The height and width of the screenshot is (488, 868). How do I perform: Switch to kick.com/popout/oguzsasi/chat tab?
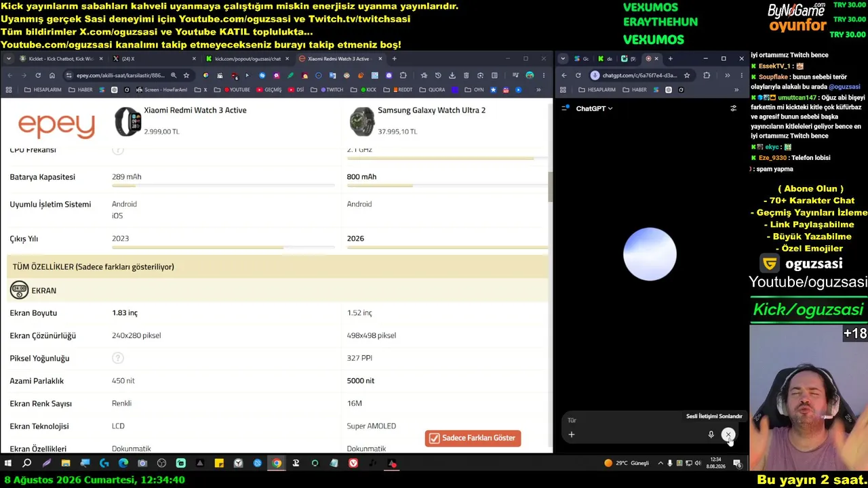[x=248, y=59]
